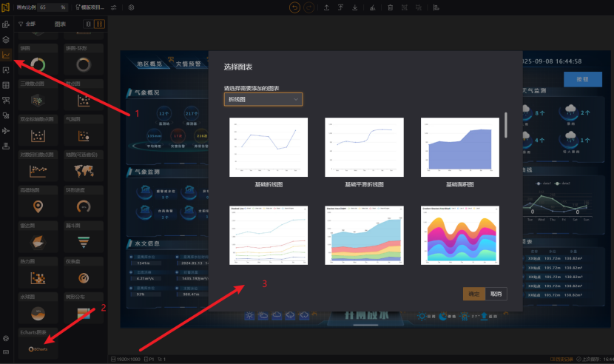Add the 饼图 pie chart component
614x364 pixels.
[x=38, y=59]
